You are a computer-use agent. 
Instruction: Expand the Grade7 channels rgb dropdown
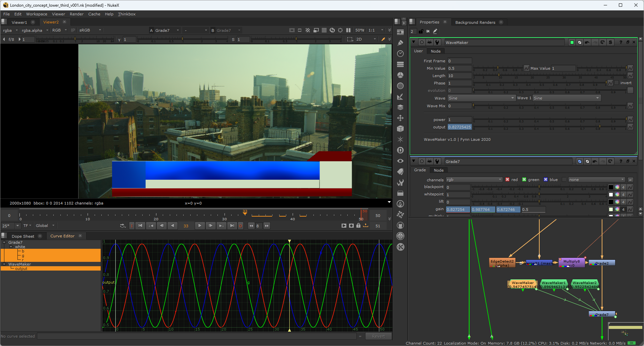click(474, 180)
